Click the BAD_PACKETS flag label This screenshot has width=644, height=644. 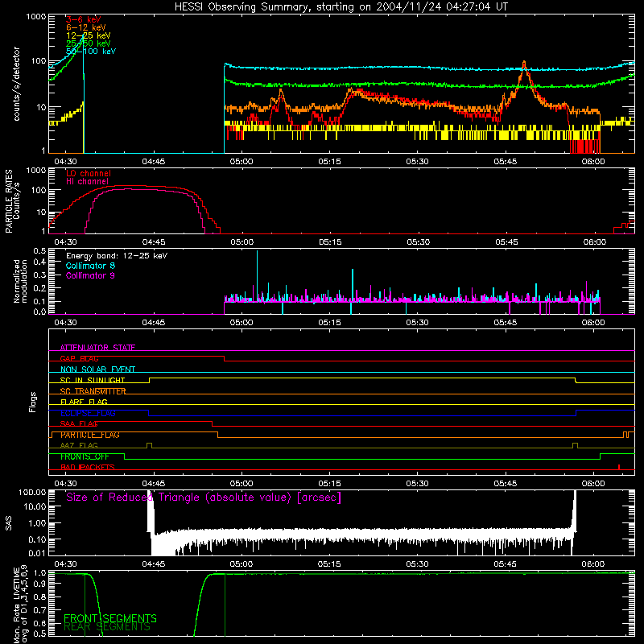click(x=88, y=467)
